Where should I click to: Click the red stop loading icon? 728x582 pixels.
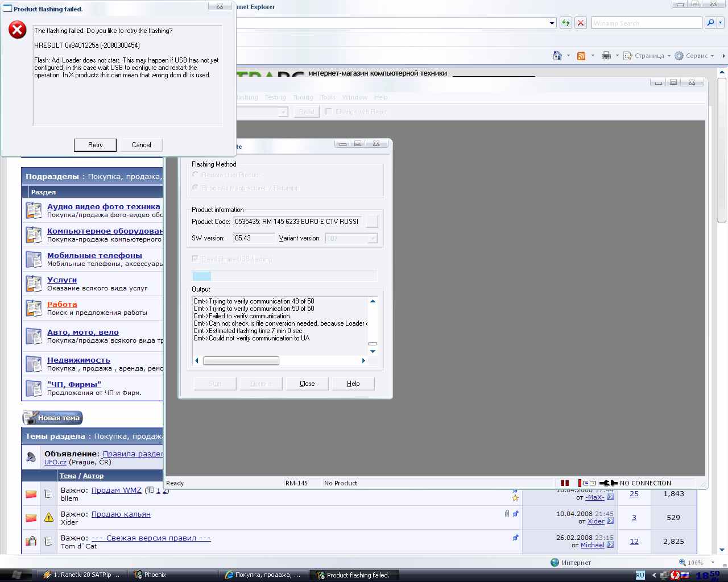coord(581,23)
